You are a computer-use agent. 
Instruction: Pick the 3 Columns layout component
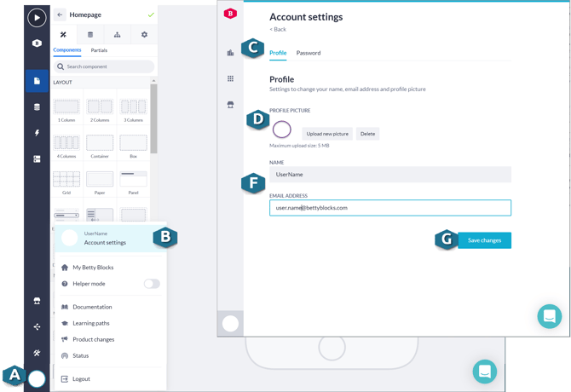tap(133, 109)
